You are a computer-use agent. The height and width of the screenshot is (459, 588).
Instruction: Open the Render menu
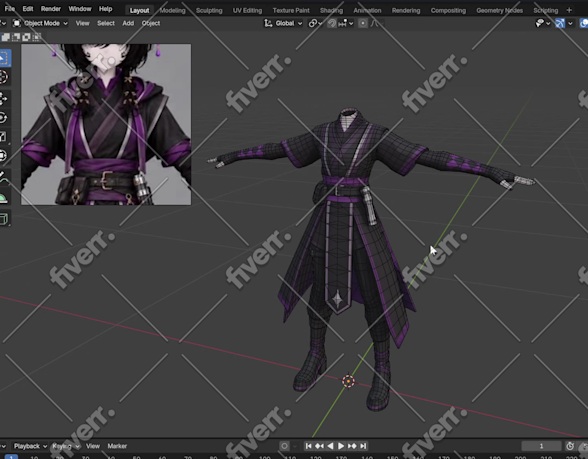[51, 9]
